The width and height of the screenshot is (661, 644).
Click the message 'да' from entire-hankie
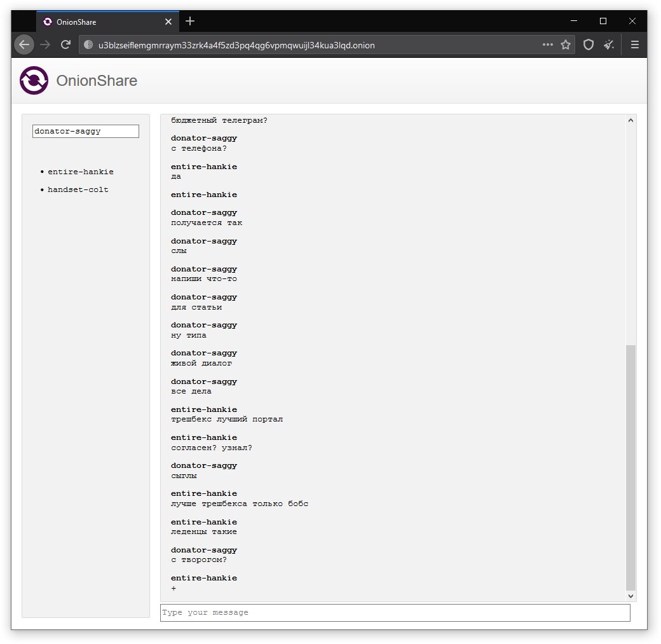click(x=176, y=177)
